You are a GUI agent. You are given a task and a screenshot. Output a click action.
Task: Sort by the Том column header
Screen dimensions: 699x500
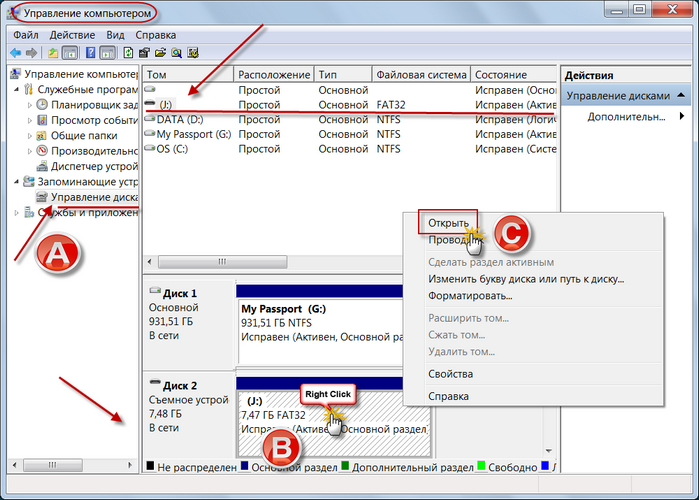coord(188,74)
